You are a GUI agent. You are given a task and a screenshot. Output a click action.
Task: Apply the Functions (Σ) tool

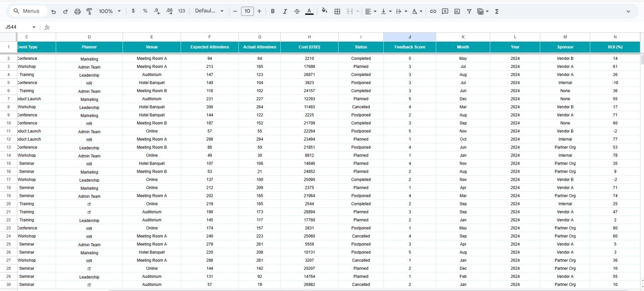click(x=496, y=11)
